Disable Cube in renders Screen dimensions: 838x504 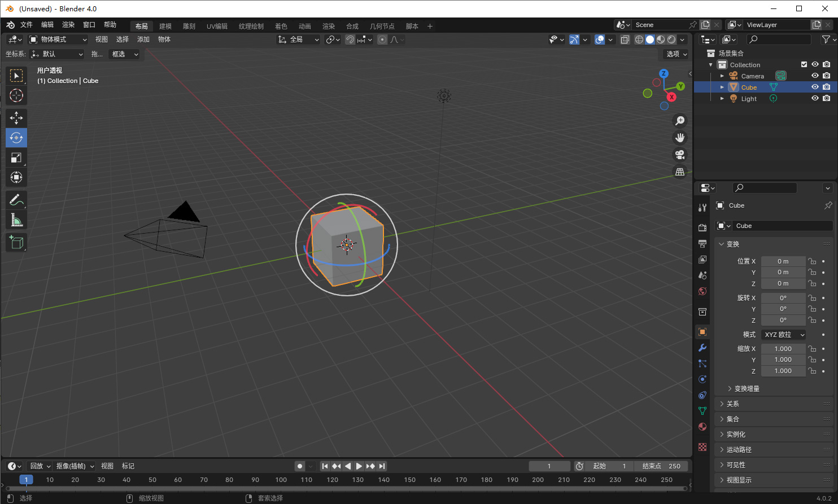pos(827,87)
